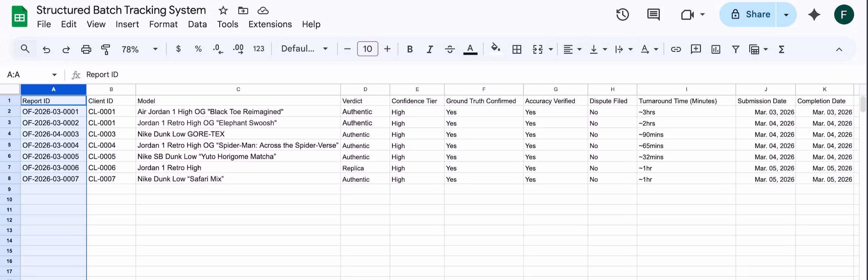Viewport: 868px width, 280px height.
Task: Click the print icon in toolbar
Action: 86,49
